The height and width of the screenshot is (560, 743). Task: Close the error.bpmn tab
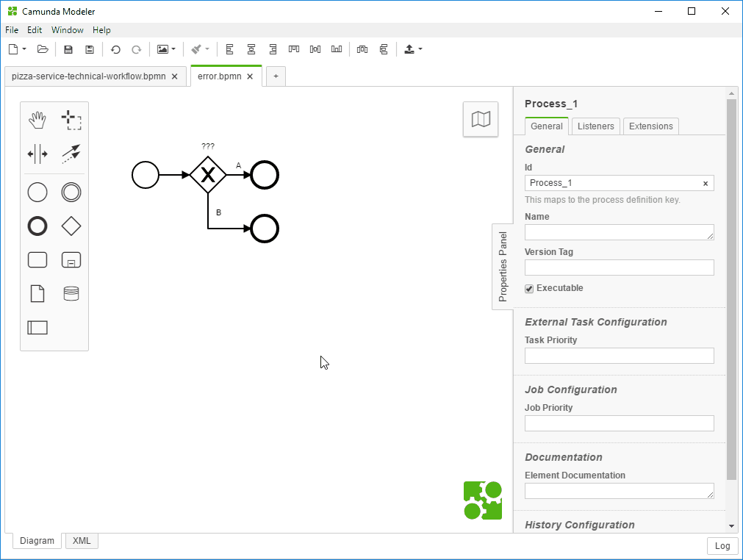tap(250, 76)
